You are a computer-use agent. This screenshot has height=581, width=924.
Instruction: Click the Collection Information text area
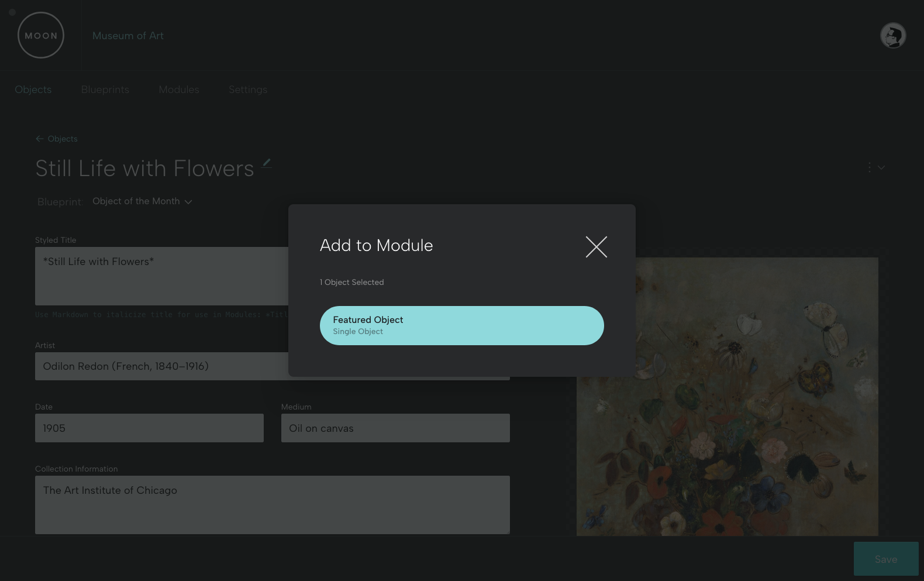click(273, 505)
